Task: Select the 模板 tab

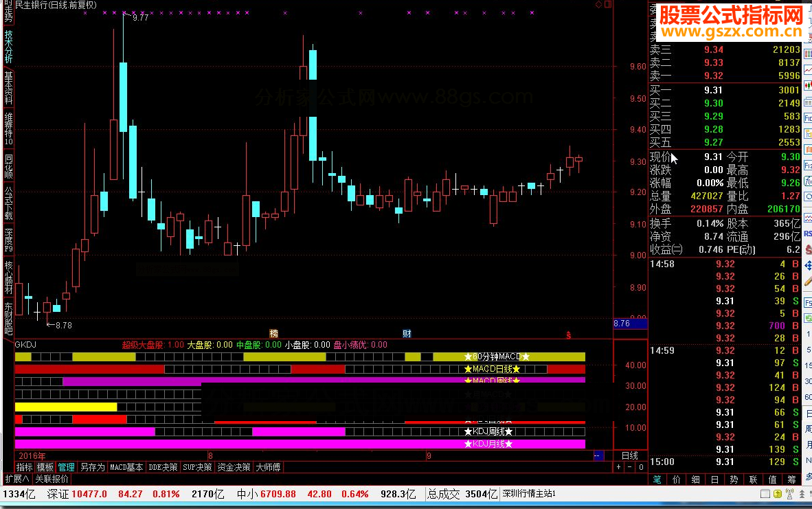Action: tap(45, 467)
